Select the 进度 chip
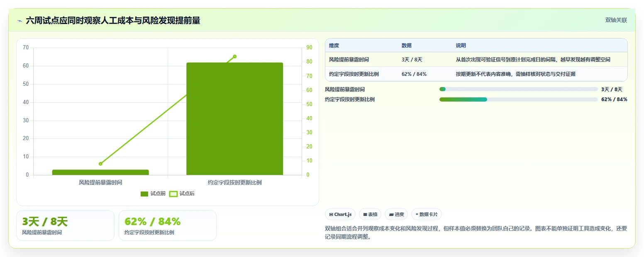 point(396,214)
